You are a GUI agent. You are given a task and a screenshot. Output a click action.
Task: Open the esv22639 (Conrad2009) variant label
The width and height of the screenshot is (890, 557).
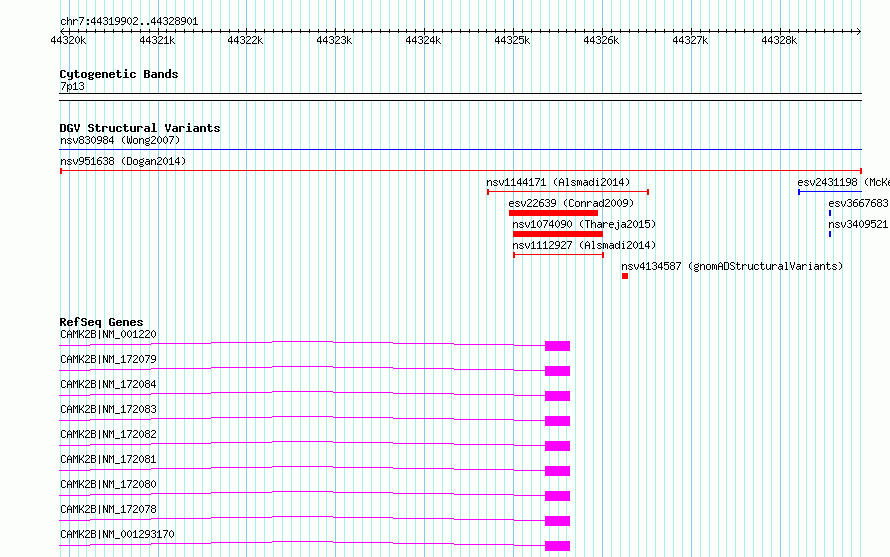click(x=571, y=203)
